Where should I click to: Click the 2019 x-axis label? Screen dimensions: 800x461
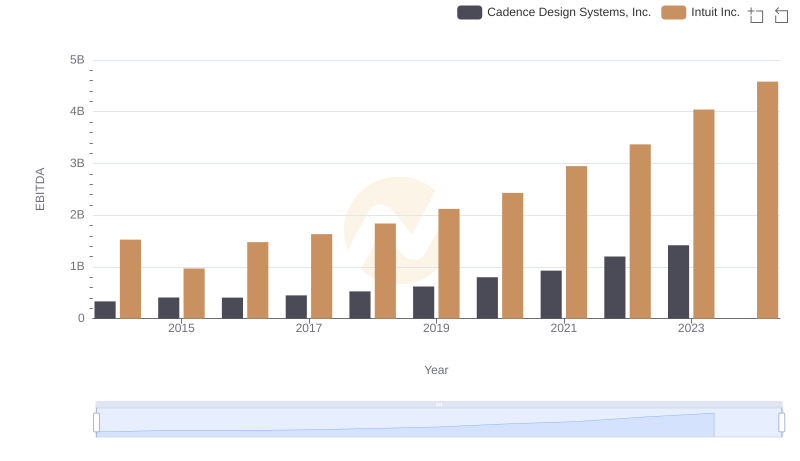(x=436, y=328)
